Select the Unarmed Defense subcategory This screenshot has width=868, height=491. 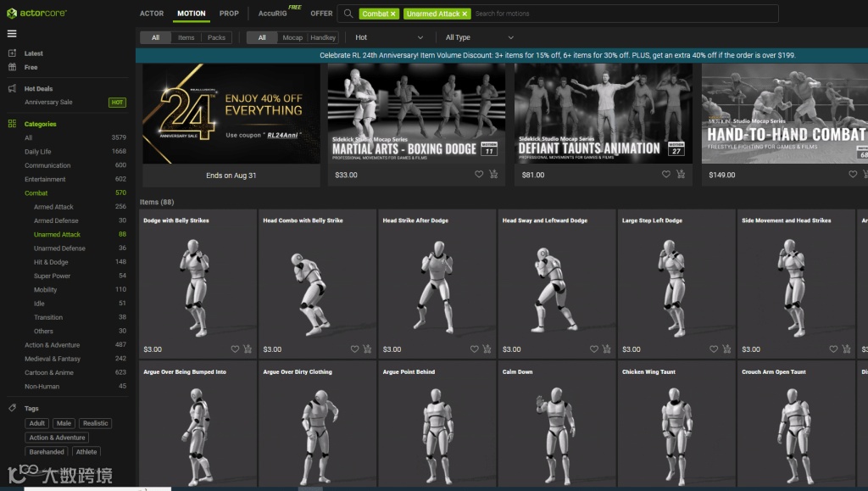tap(60, 248)
